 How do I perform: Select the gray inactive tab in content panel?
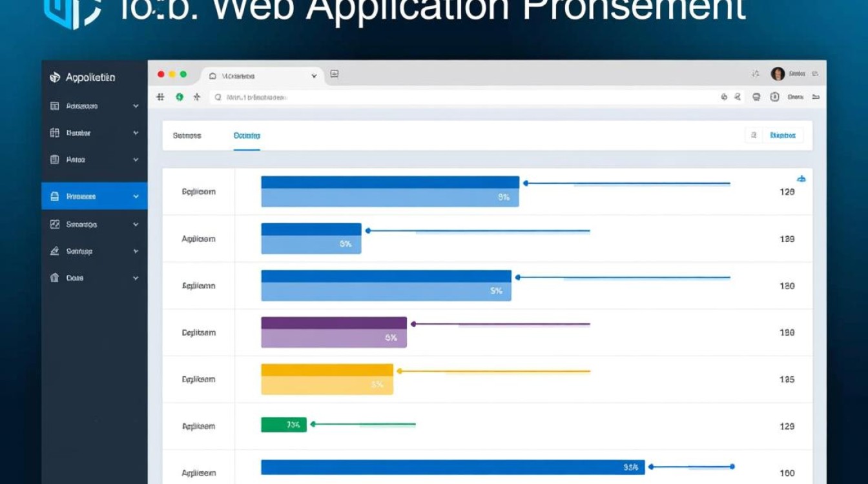coord(187,136)
